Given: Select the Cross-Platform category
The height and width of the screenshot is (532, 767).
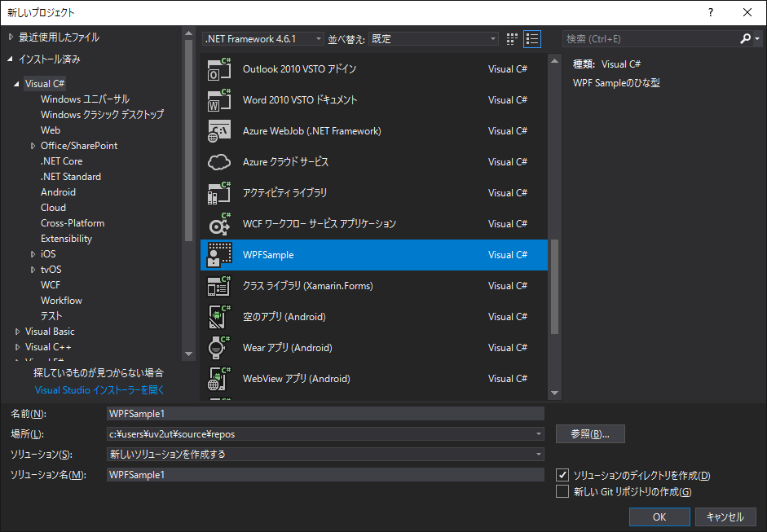Looking at the screenshot, I should [73, 223].
